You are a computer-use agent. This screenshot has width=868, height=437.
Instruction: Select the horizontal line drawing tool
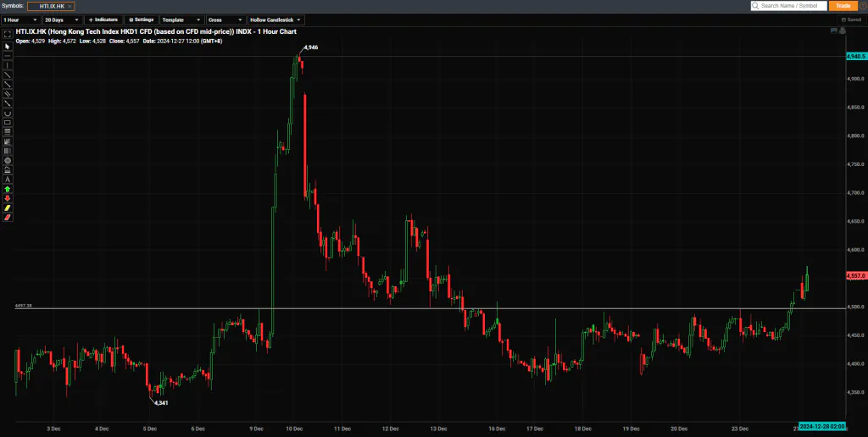[x=8, y=56]
